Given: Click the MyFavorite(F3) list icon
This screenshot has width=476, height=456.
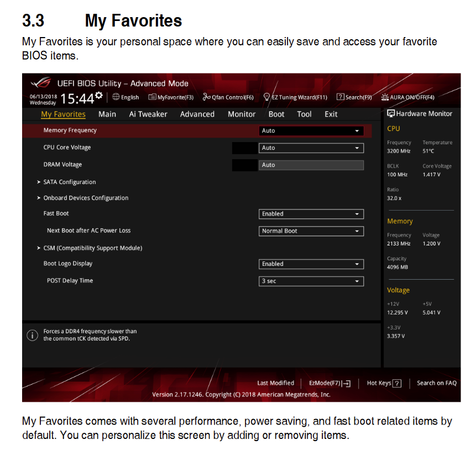Looking at the screenshot, I should [x=152, y=97].
